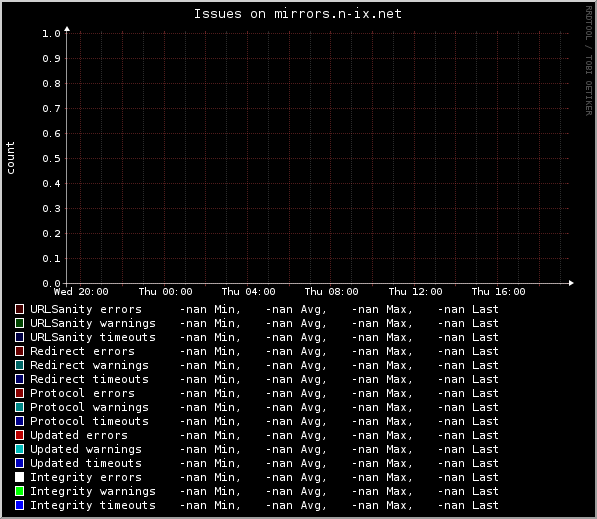Select the Redirect errors legend swatch
This screenshot has height=519, width=597.
click(x=19, y=351)
